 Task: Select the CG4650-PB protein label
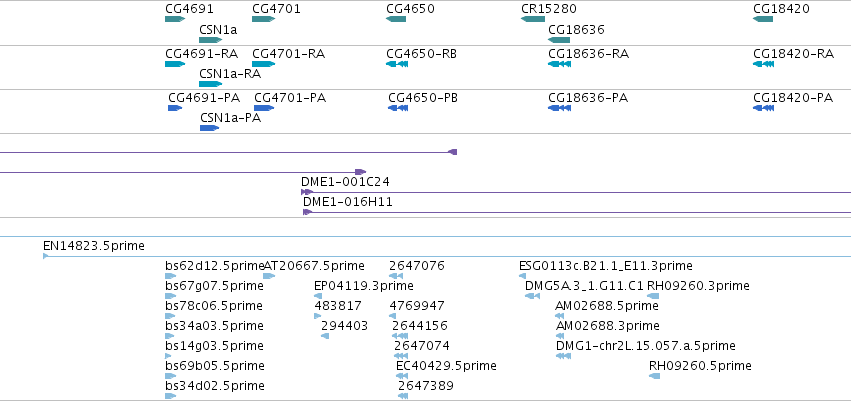tap(422, 98)
